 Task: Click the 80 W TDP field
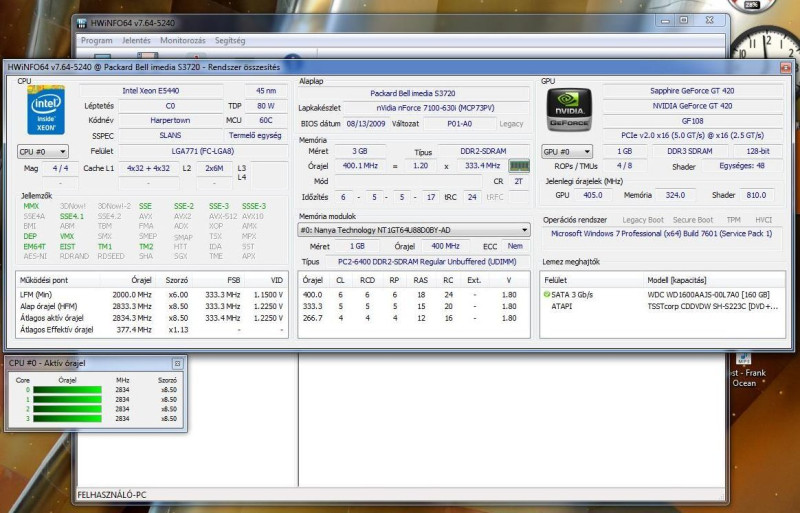click(266, 106)
